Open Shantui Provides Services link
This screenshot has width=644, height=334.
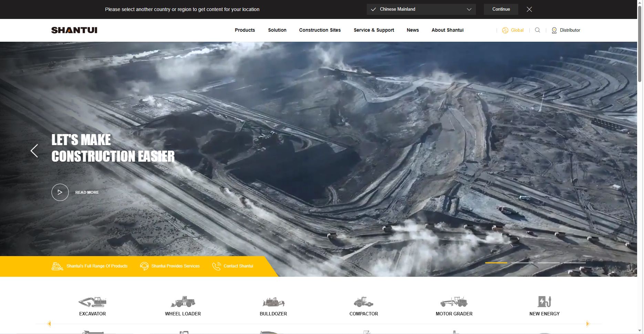click(x=176, y=266)
